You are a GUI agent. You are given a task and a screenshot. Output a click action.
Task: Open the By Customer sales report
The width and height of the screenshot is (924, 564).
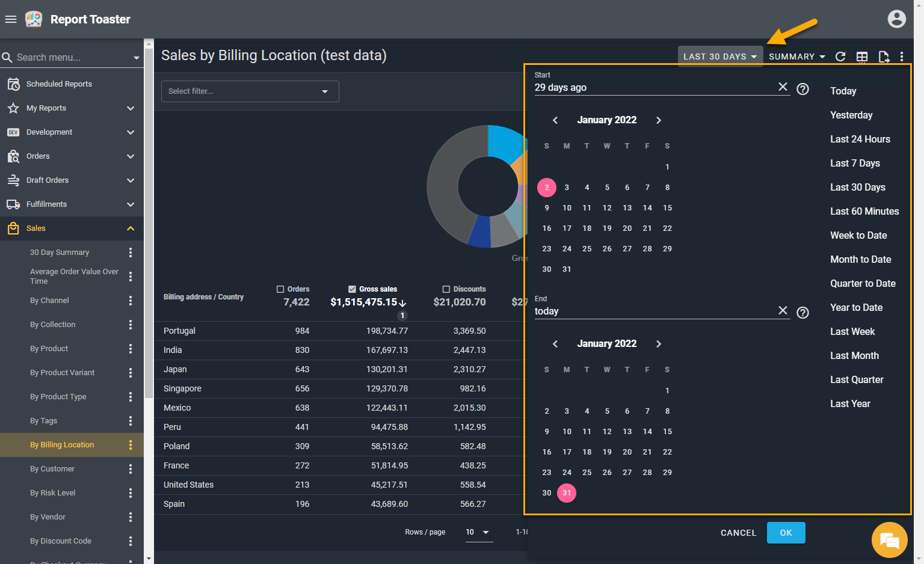pos(52,469)
